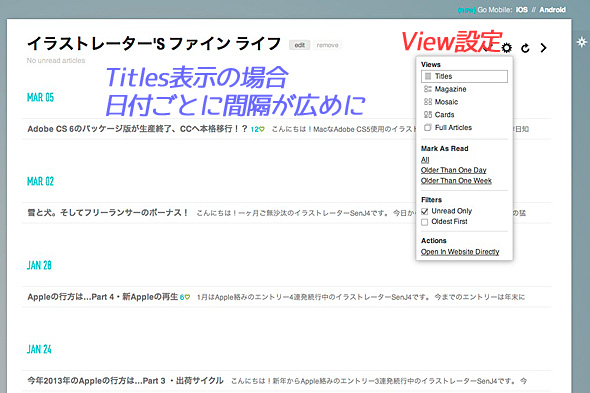The image size is (590, 393).
Task: Open the Appleの行方は...Part 4 article
Action: pyautogui.click(x=102, y=297)
